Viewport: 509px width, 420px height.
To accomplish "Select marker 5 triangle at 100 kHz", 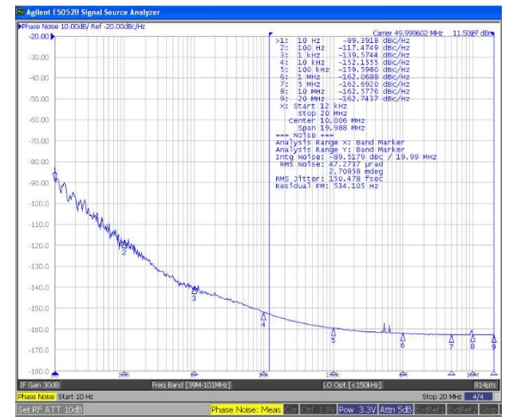I will pos(333,332).
